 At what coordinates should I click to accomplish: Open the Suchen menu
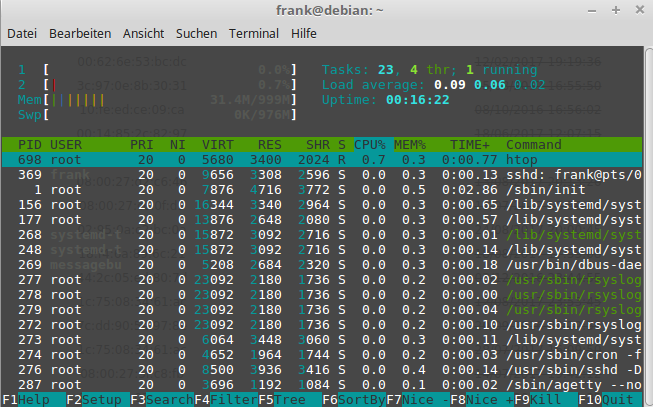[196, 33]
